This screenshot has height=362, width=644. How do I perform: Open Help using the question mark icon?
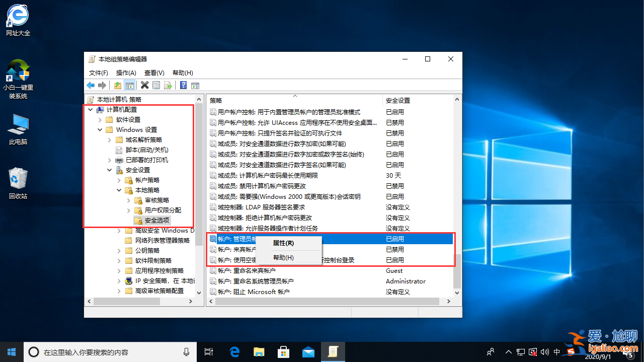[x=183, y=85]
